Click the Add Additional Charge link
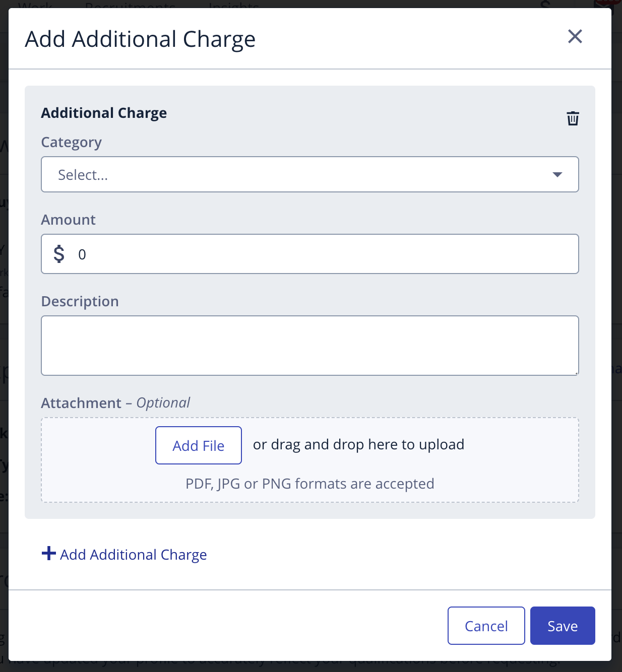This screenshot has height=672, width=622. tap(133, 554)
